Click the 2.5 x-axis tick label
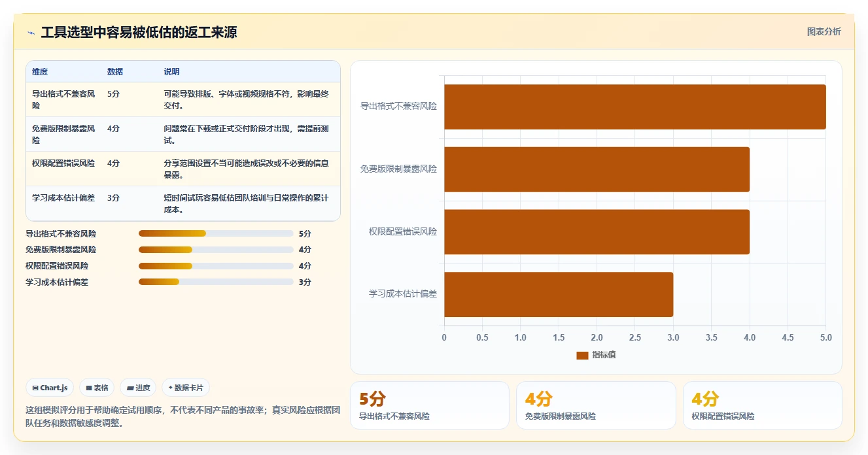Viewport: 868px width, 455px height. 635,337
